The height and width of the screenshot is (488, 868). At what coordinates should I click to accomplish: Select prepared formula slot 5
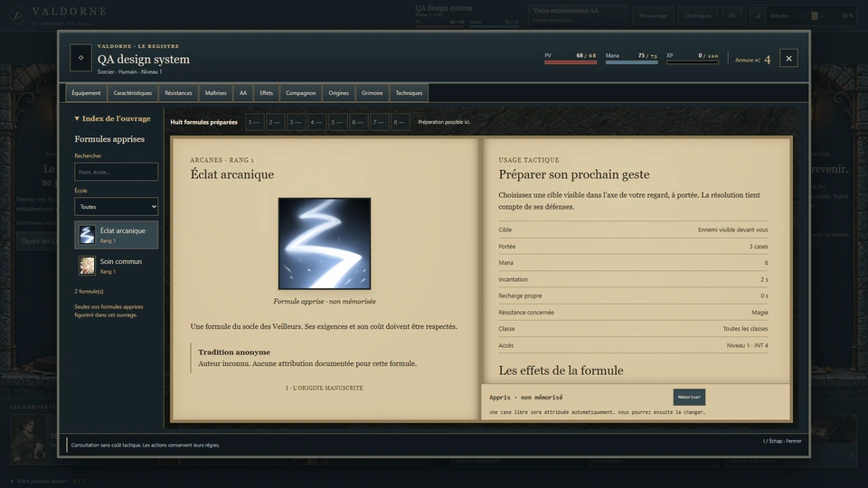point(337,122)
